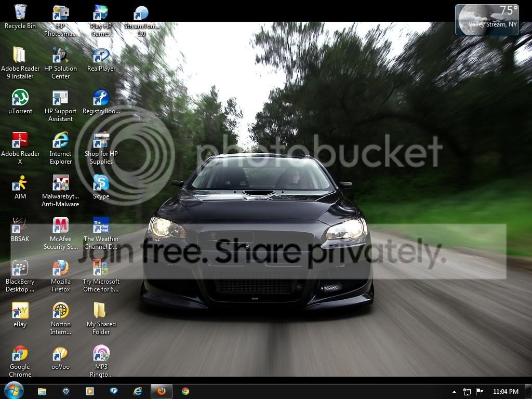The height and width of the screenshot is (399, 532).
Task: Select the Mozilla Firefox desktop icon
Action: click(x=60, y=276)
